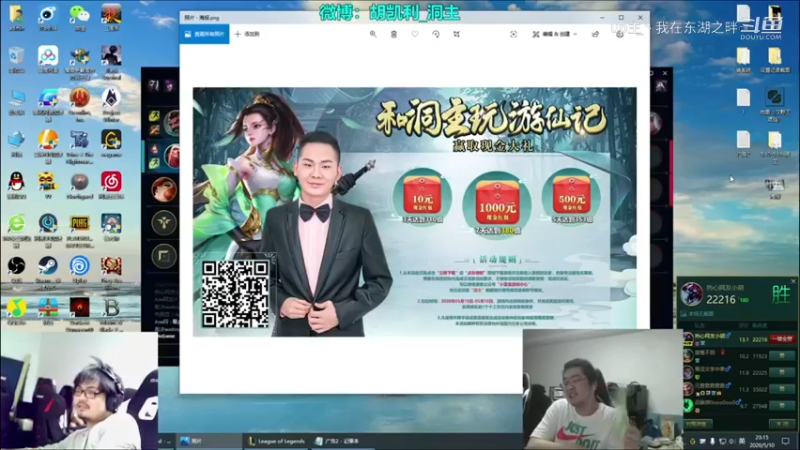Rotate the image in the Photos toolbar

(436, 34)
